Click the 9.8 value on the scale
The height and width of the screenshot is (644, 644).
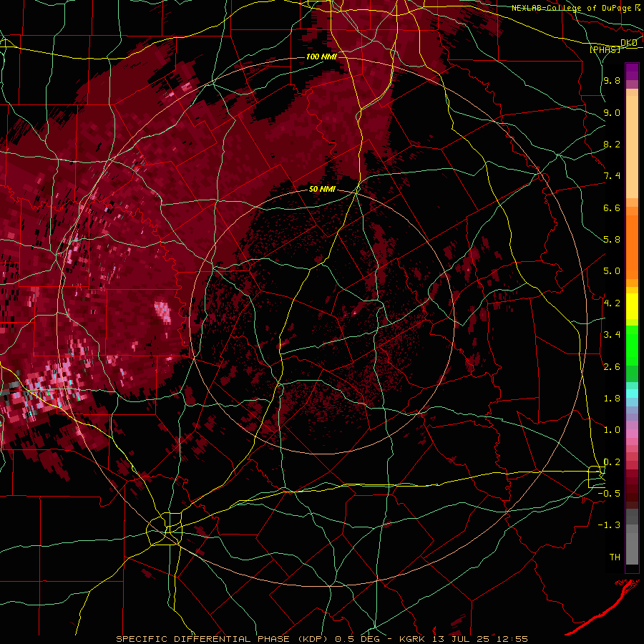click(x=612, y=81)
